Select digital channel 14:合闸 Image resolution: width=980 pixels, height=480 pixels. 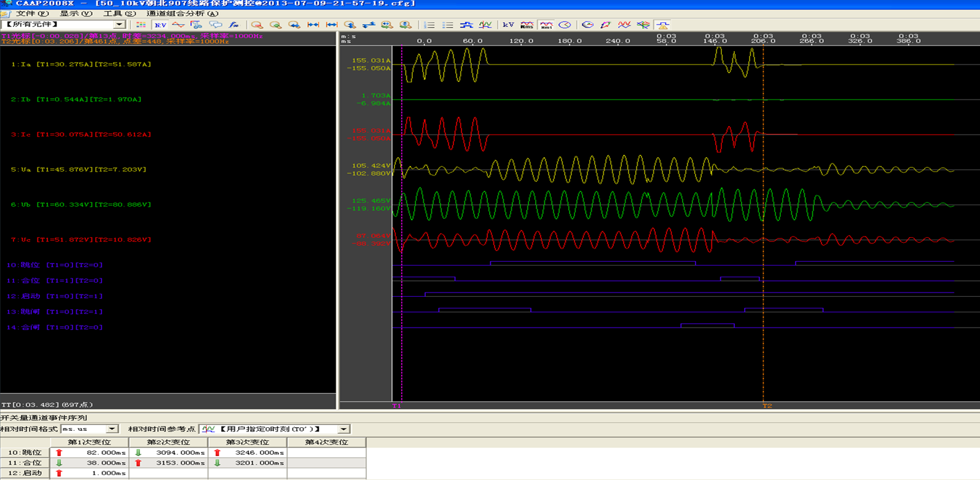[54, 328]
